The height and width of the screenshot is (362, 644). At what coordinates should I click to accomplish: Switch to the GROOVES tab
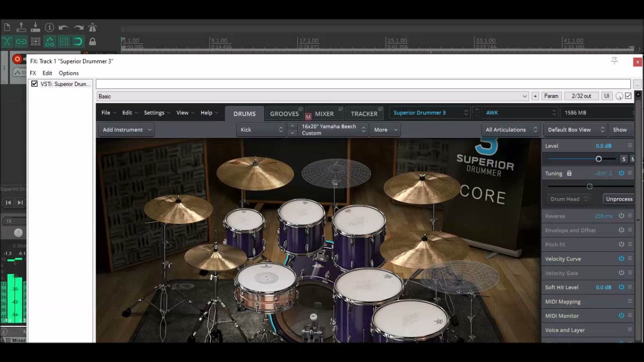click(284, 114)
